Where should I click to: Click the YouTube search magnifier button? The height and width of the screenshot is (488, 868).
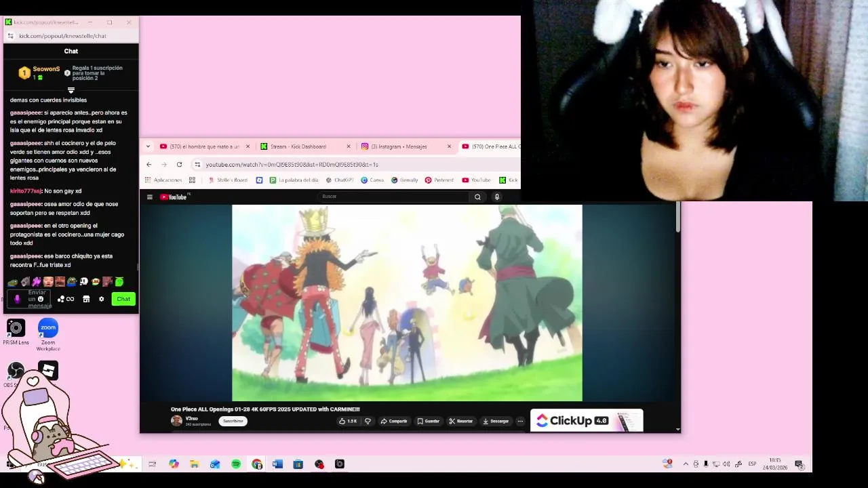477,197
